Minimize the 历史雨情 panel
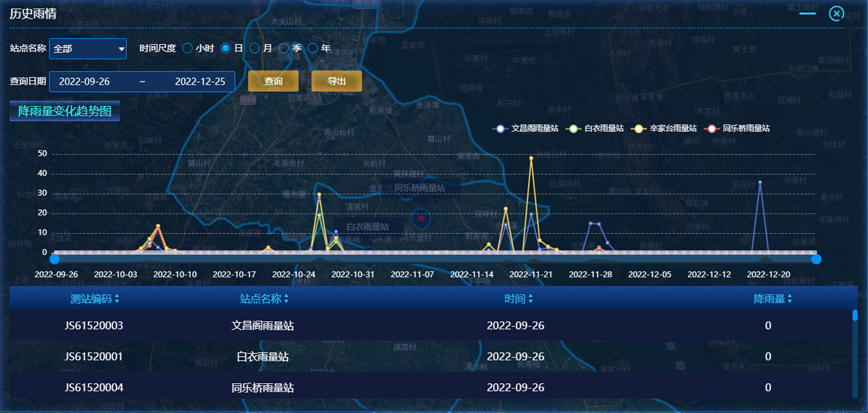Image resolution: width=868 pixels, height=413 pixels. point(807,14)
